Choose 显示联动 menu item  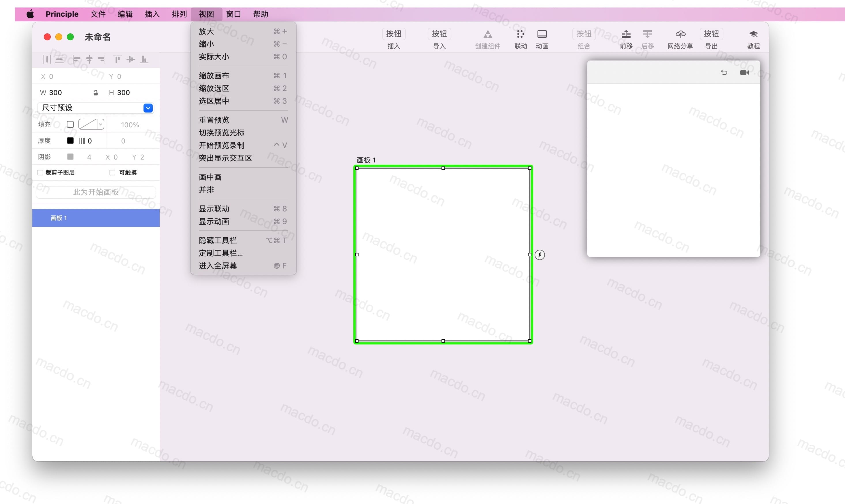(x=243, y=209)
